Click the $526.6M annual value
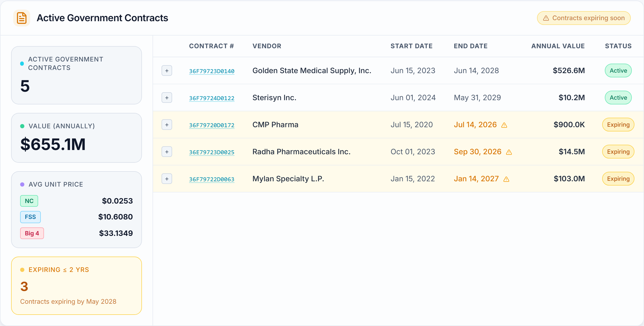Image resolution: width=644 pixels, height=326 pixels. point(569,71)
